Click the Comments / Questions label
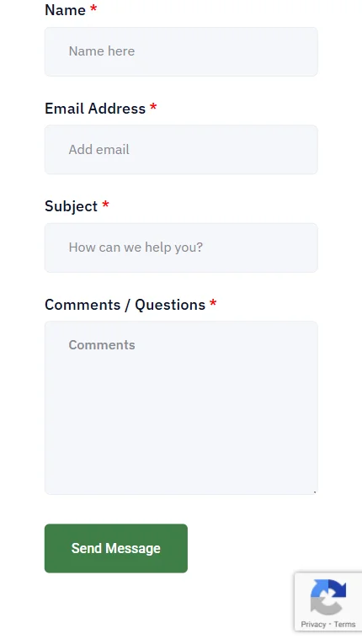The width and height of the screenshot is (362, 644). 125,305
